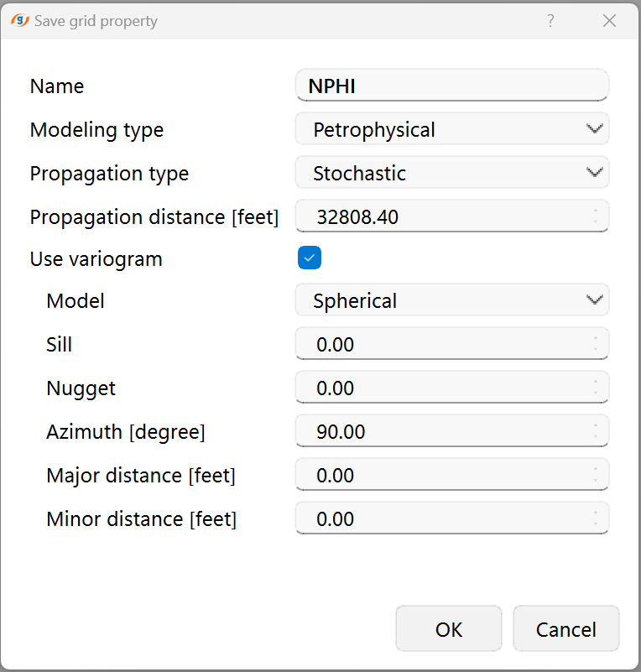Image resolution: width=641 pixels, height=672 pixels.
Task: Click the app logo in title bar
Action: coord(20,21)
